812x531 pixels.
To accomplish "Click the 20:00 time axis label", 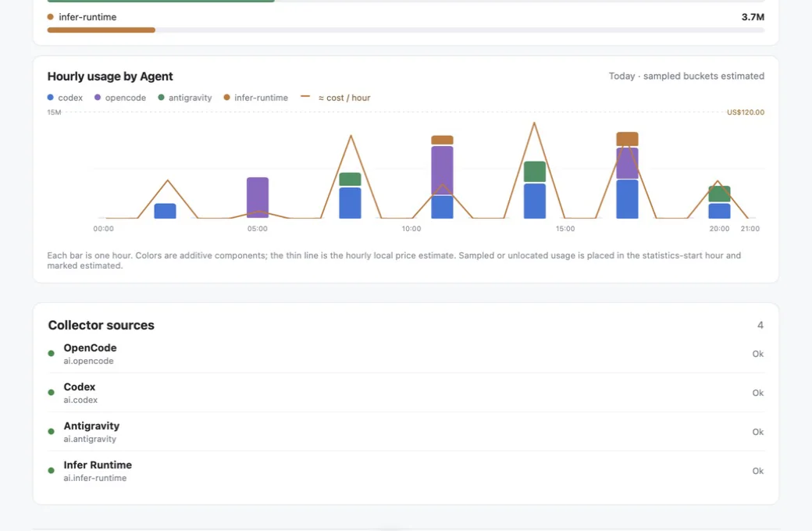I will (719, 229).
